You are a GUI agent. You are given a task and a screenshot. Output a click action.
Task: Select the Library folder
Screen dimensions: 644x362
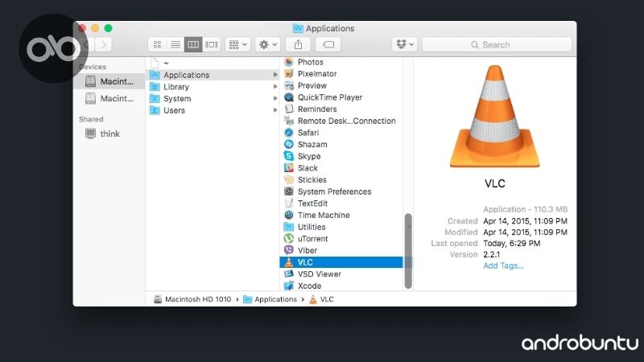pos(169,87)
